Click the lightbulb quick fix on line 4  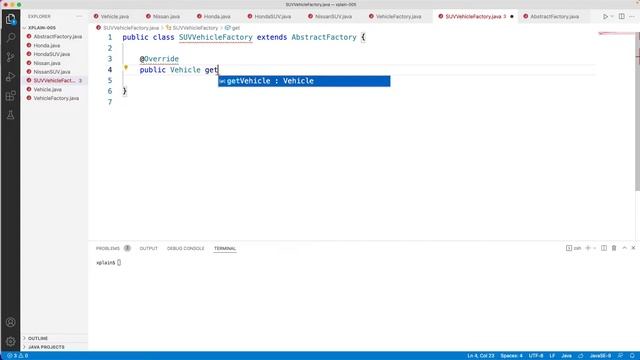[126, 68]
